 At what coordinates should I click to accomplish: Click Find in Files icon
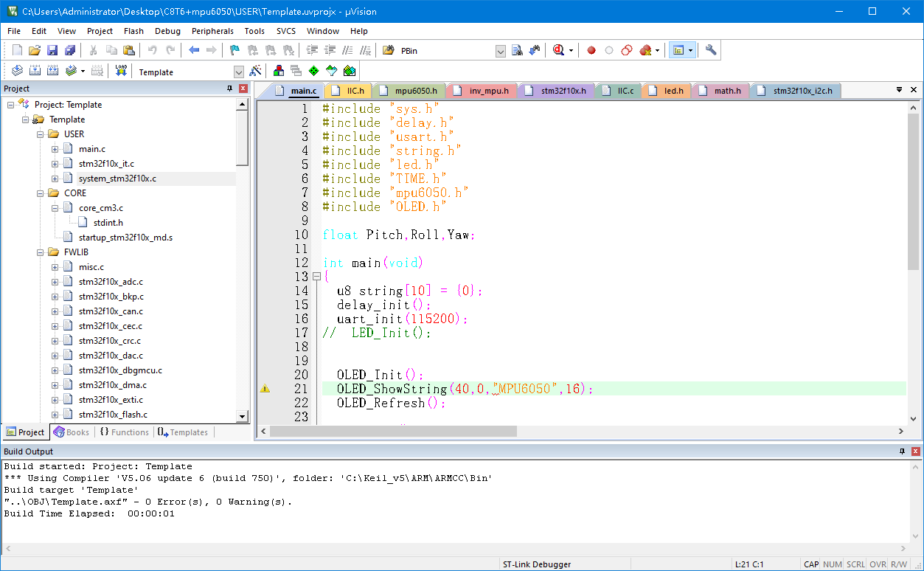click(x=389, y=50)
